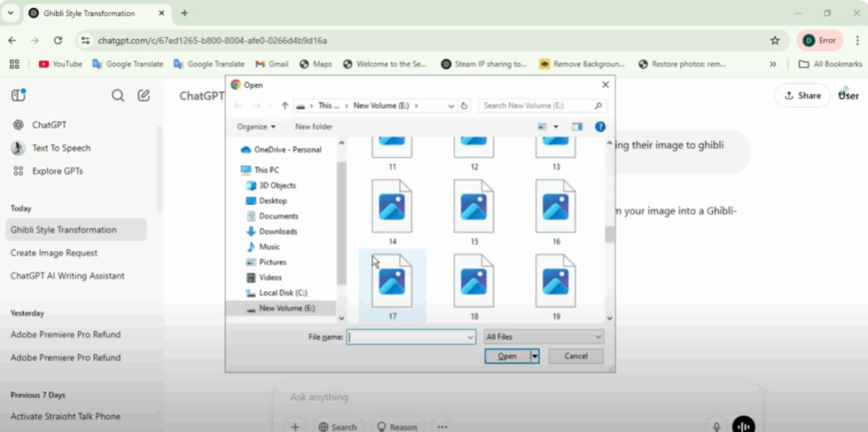The image size is (868, 432).
Task: Start a new chat with compose icon
Action: click(144, 96)
